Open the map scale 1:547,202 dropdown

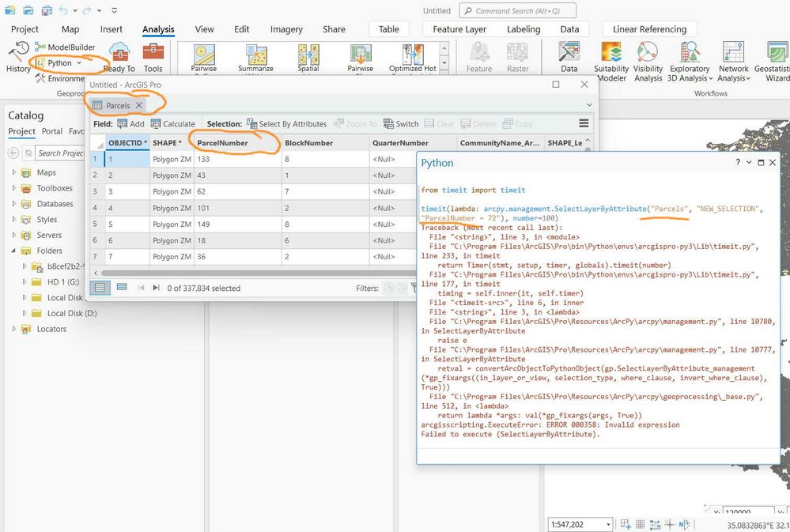[x=608, y=524]
